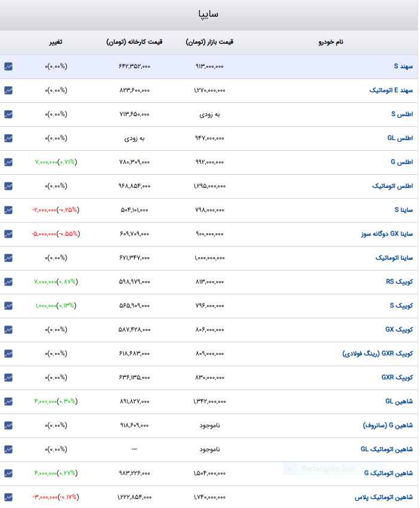Click the chart icon for شاهین GL
The height and width of the screenshot is (508, 420).
coord(9,401)
